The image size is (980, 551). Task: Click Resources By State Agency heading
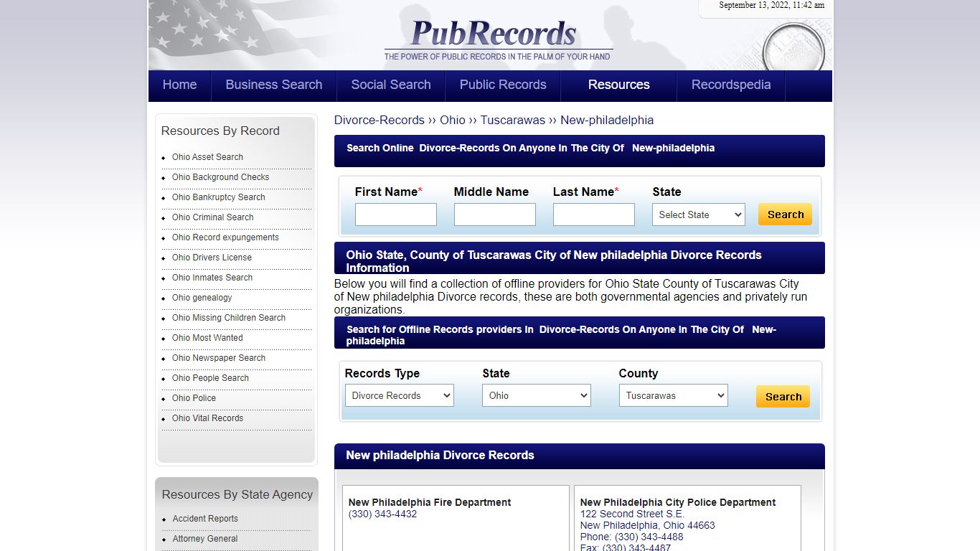click(x=237, y=494)
